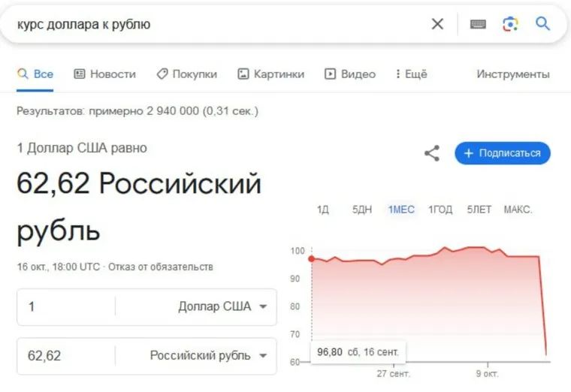This screenshot has width=571, height=392.
Task: Switch to Покупки results tab
Action: [x=186, y=74]
